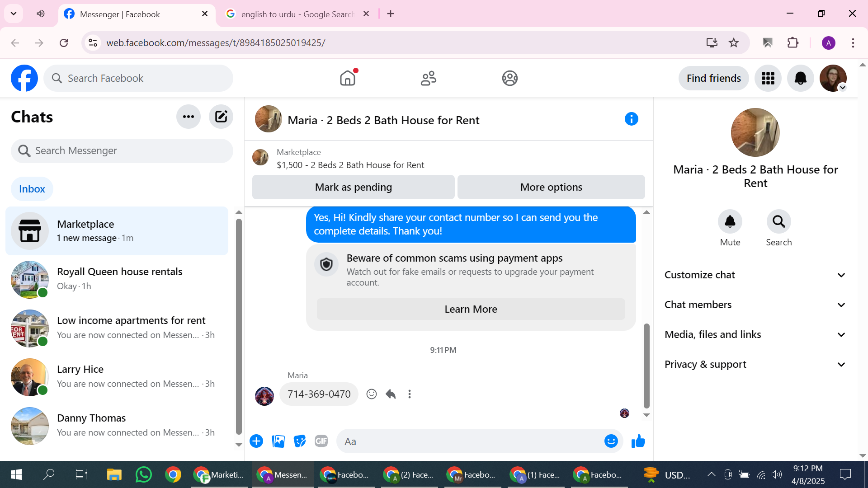
Task: Click the conversation scrollbar thumb
Action: click(x=646, y=365)
